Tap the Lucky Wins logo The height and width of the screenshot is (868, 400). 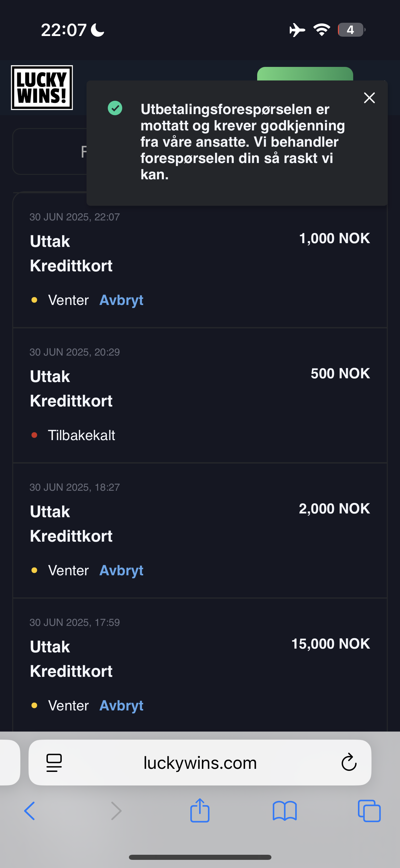(x=42, y=88)
